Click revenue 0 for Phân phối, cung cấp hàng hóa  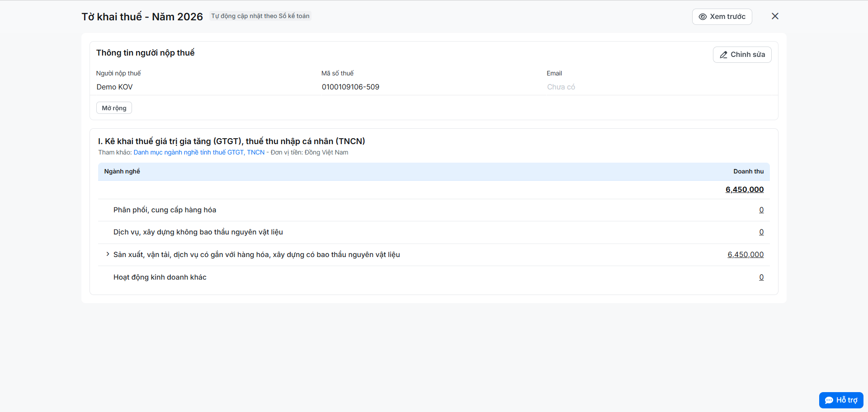click(x=761, y=210)
